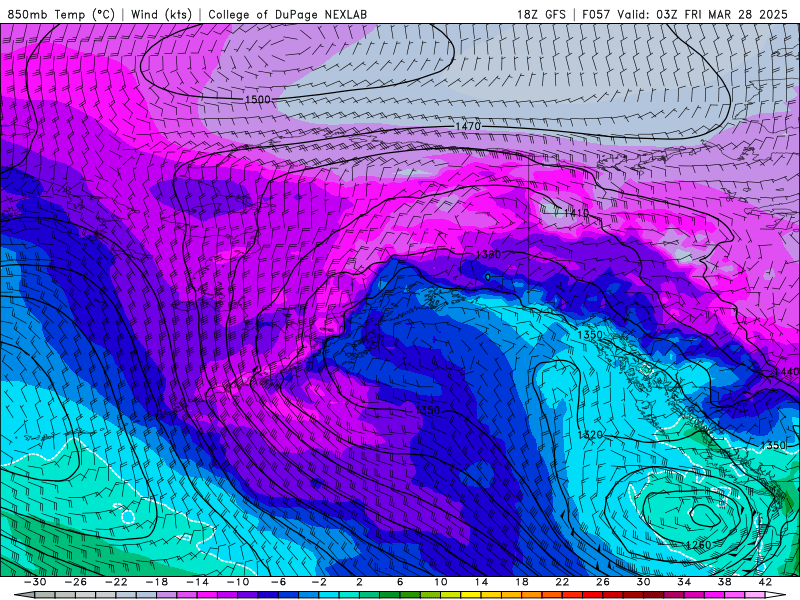This screenshot has width=800, height=600.
Task: Click the 30 value on the temperature scale
Action: point(643,582)
